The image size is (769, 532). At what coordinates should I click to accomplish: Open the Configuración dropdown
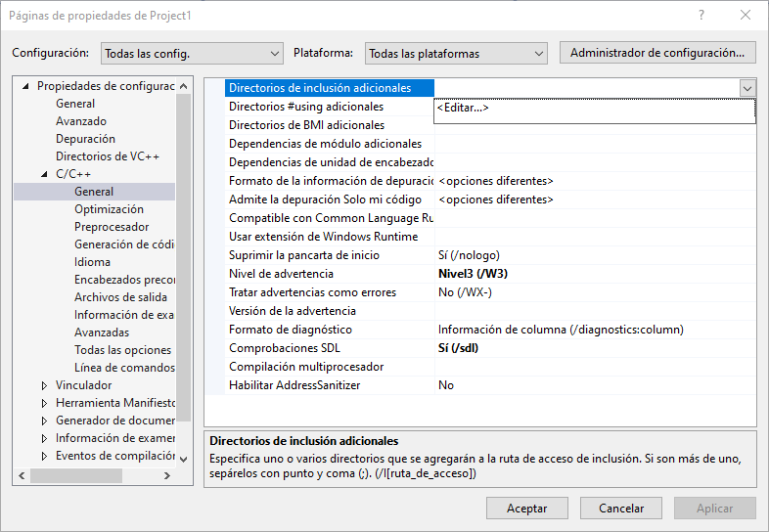192,54
